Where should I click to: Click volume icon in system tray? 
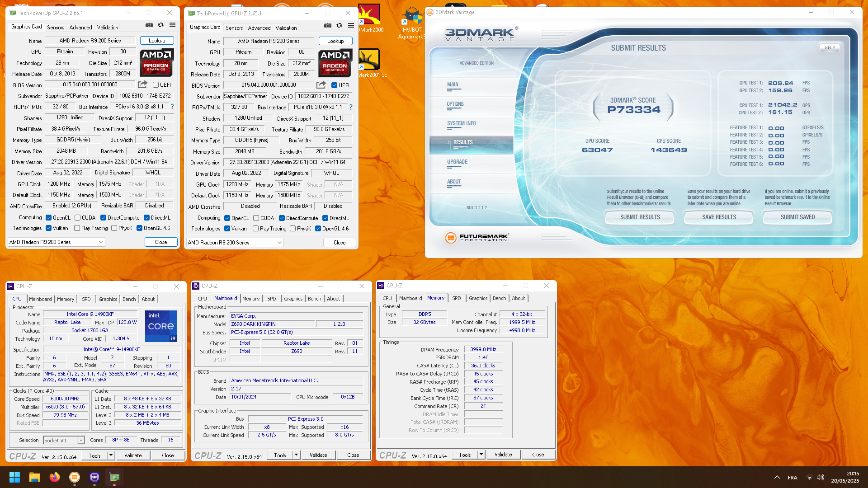coord(821,477)
